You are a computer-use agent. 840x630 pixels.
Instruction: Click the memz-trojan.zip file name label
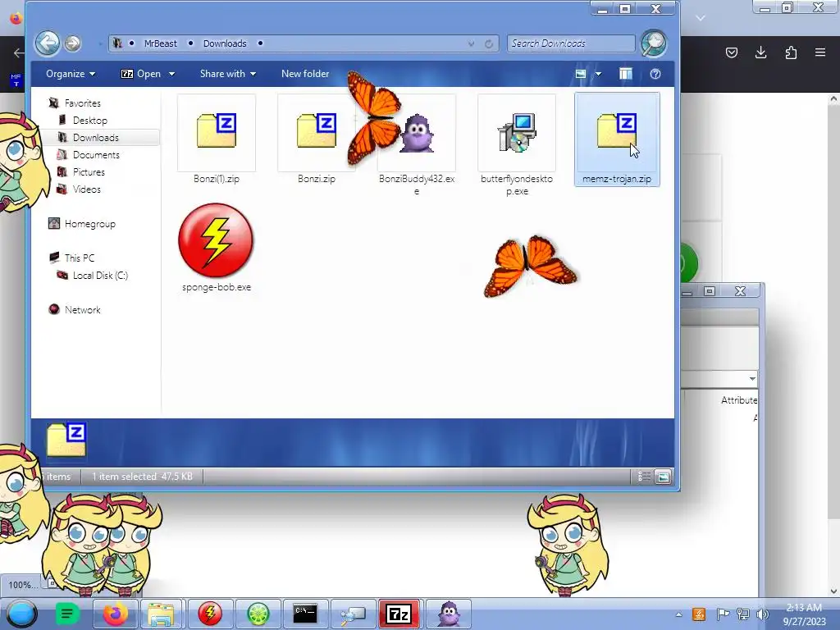[617, 178]
